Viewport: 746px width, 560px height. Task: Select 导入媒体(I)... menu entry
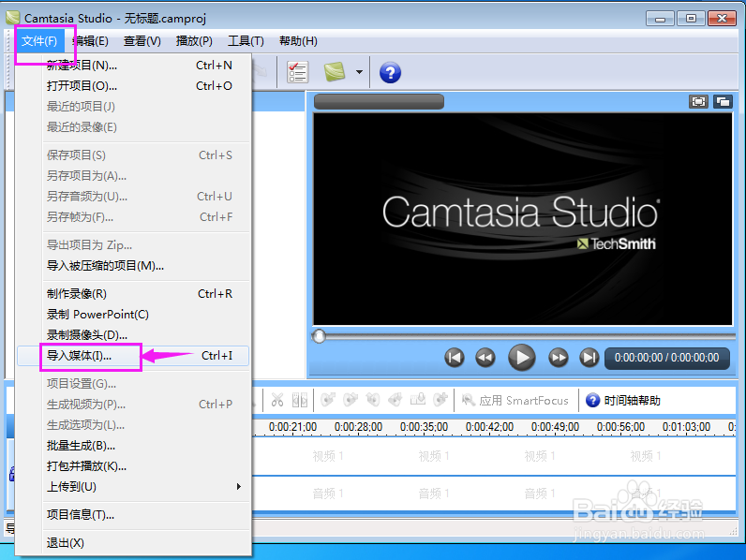pos(133,356)
